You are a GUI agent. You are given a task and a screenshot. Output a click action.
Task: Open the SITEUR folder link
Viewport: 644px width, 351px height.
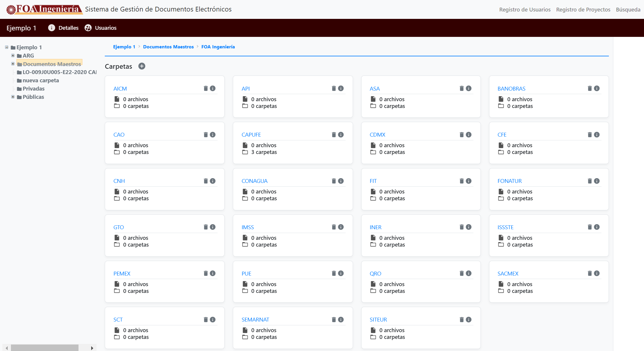[x=378, y=320]
